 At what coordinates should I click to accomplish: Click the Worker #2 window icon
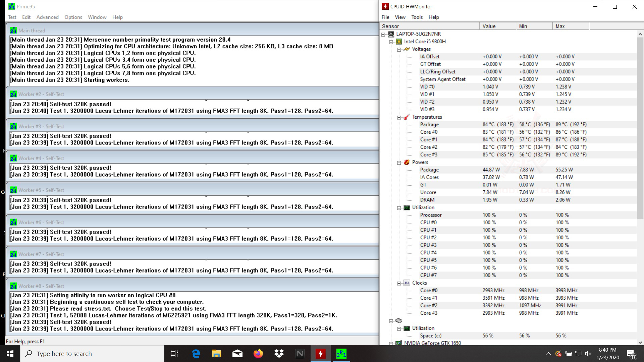pos(13,94)
